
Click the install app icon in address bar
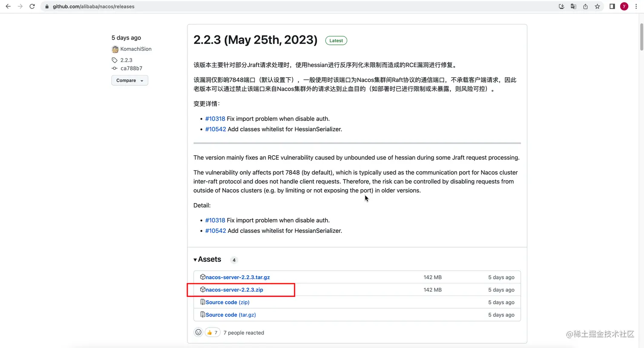tap(561, 6)
